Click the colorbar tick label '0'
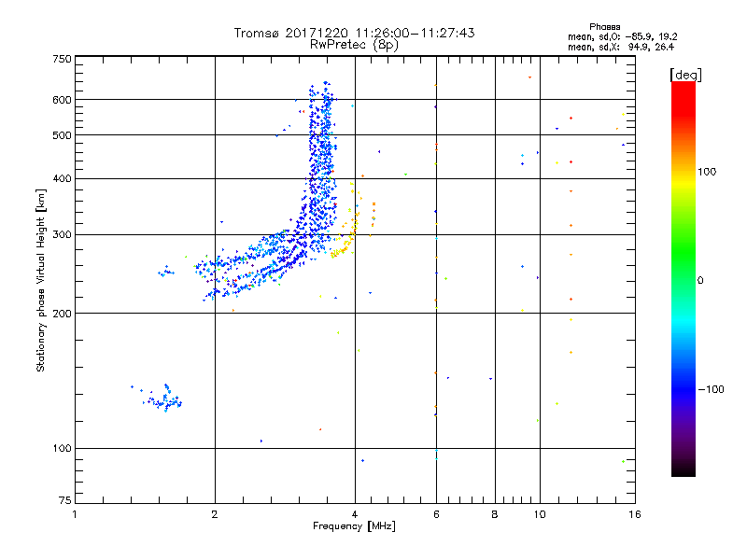This screenshot has width=747, height=560. 700,281
